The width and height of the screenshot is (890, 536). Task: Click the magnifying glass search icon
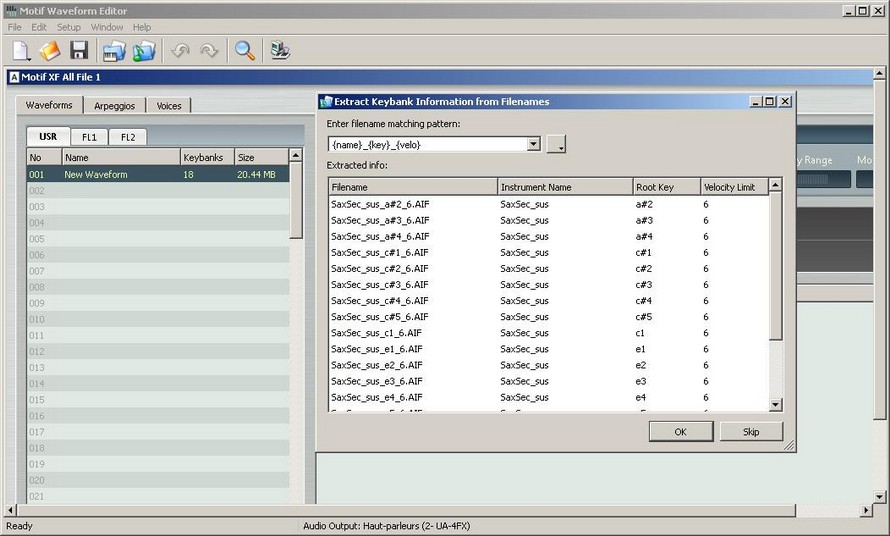point(244,51)
